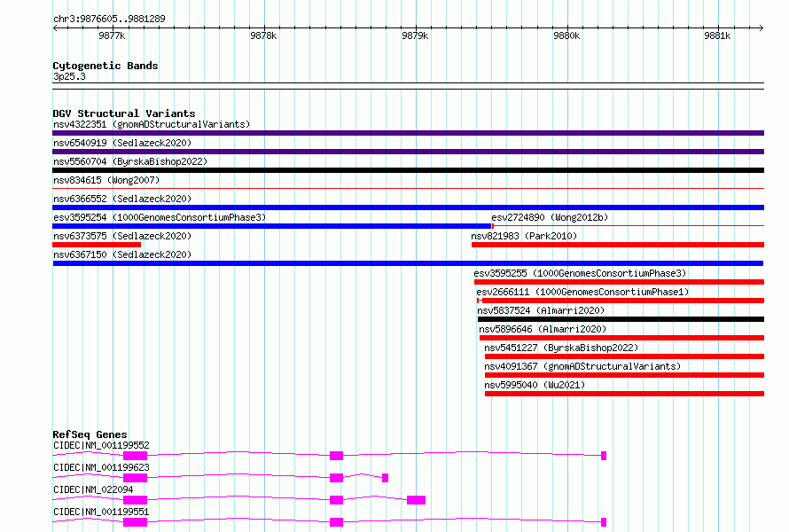Click the last exon of CIDEC|NM_001199552

(604, 456)
